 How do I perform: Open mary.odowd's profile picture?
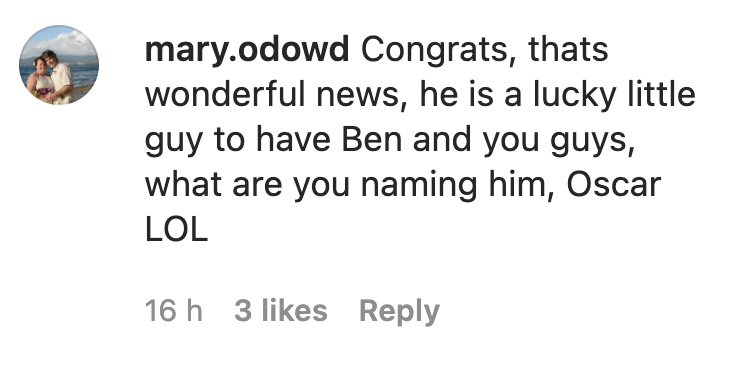[x=59, y=64]
